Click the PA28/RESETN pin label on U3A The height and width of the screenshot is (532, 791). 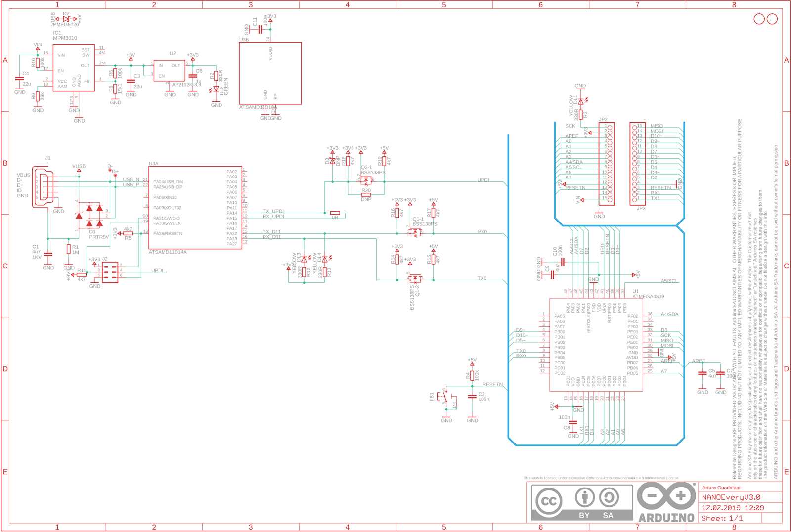pos(168,233)
